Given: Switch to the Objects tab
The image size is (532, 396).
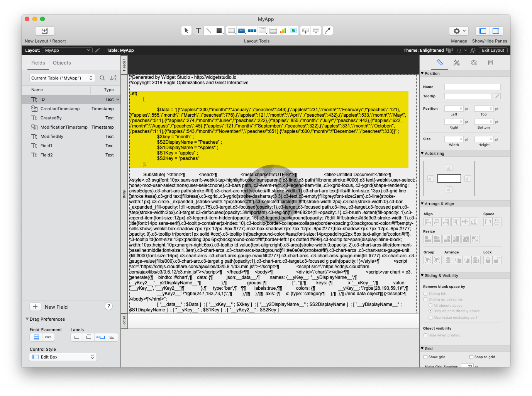Looking at the screenshot, I should tap(62, 63).
